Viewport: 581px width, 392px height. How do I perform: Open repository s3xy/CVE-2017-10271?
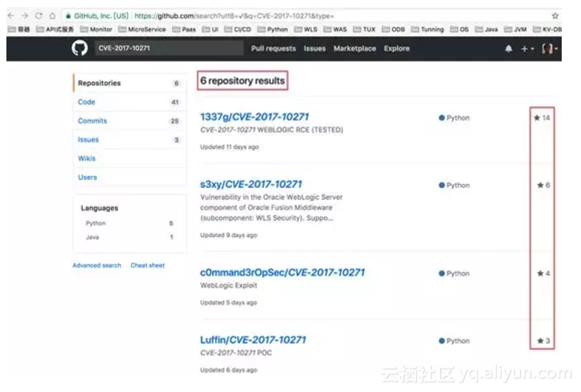coord(252,184)
